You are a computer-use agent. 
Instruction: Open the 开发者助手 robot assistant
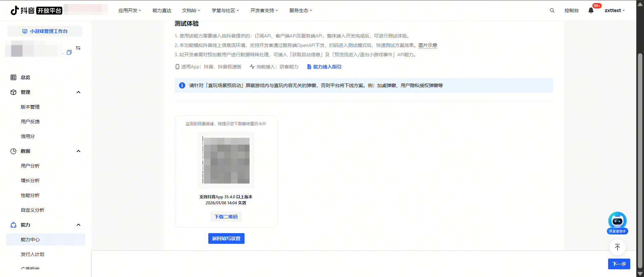click(x=617, y=222)
